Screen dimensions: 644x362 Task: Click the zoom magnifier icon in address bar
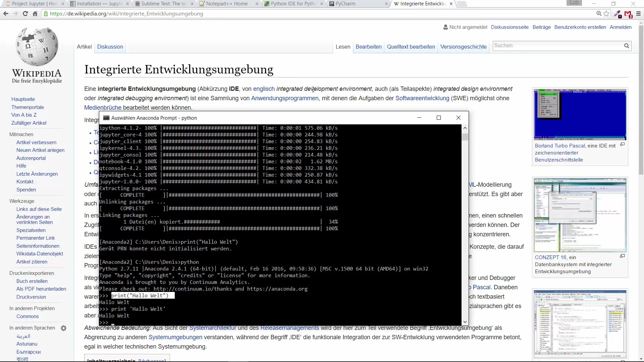pos(599,14)
